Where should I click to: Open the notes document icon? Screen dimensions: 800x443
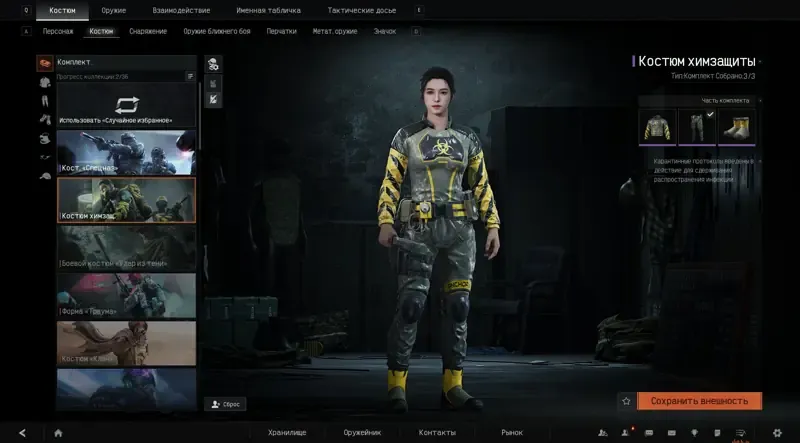tap(717, 433)
